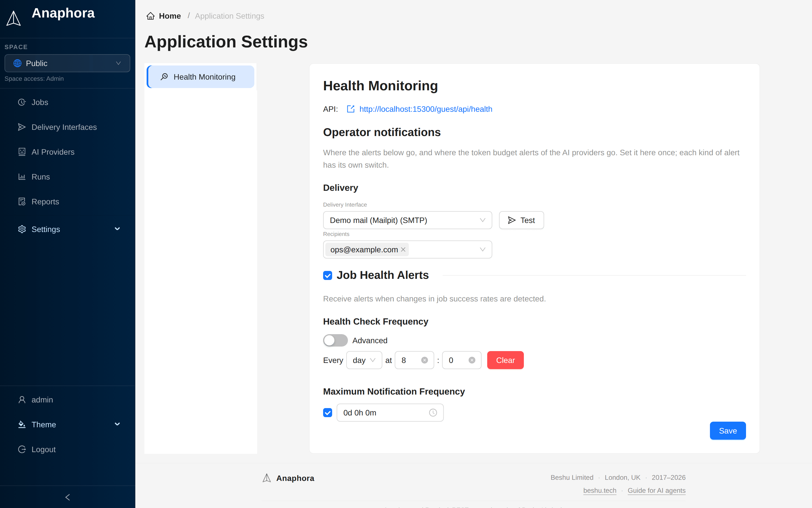Image resolution: width=812 pixels, height=508 pixels.
Task: Open the Recipients dropdown arrow
Action: 482,250
